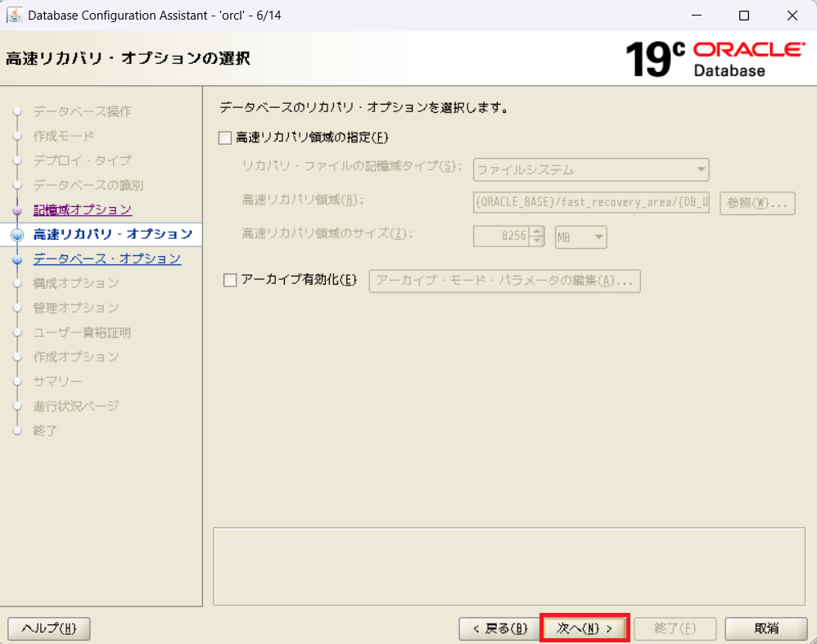Click the 高速リカバリ・オプション step bullet icon

[x=17, y=235]
